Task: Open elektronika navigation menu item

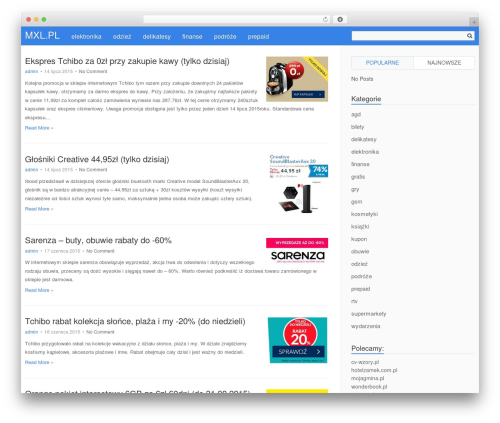Action: coord(86,37)
